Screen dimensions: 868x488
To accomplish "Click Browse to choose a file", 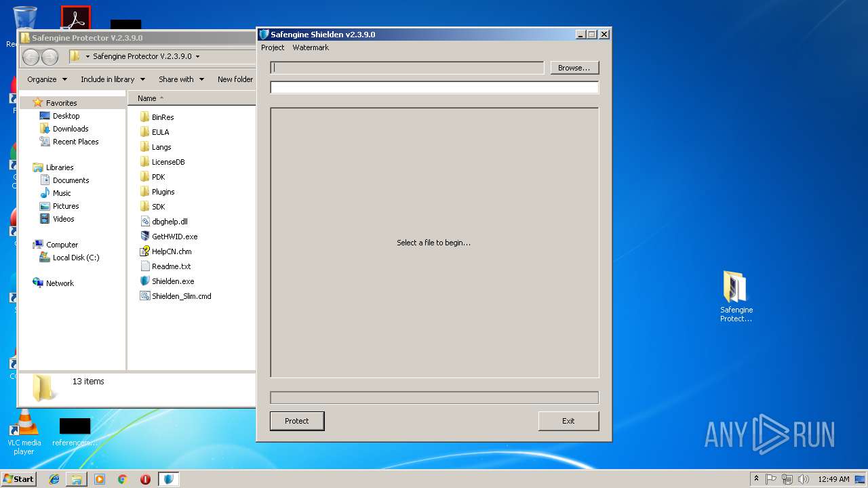I will (x=574, y=68).
